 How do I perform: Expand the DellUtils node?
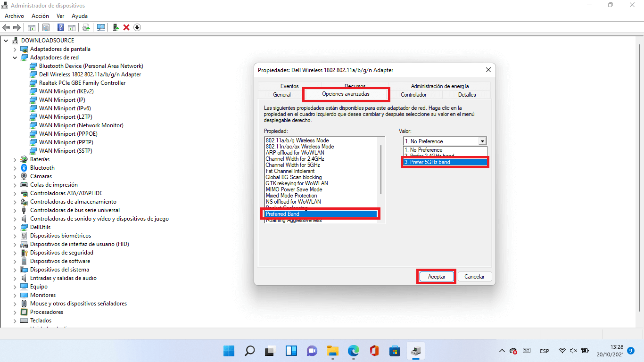tap(15, 227)
